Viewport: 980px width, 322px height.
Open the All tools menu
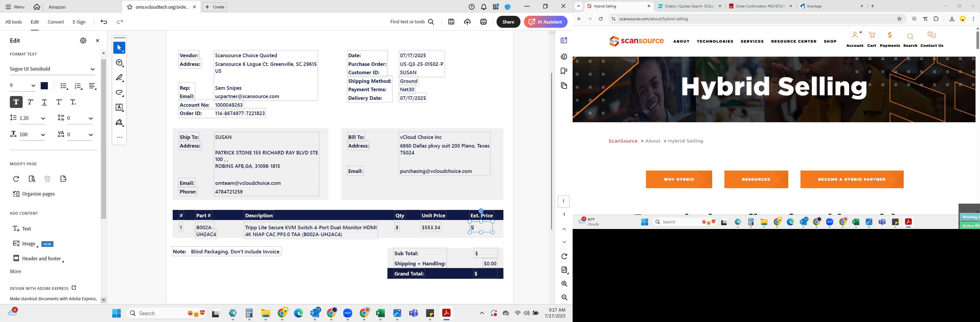coord(14,22)
